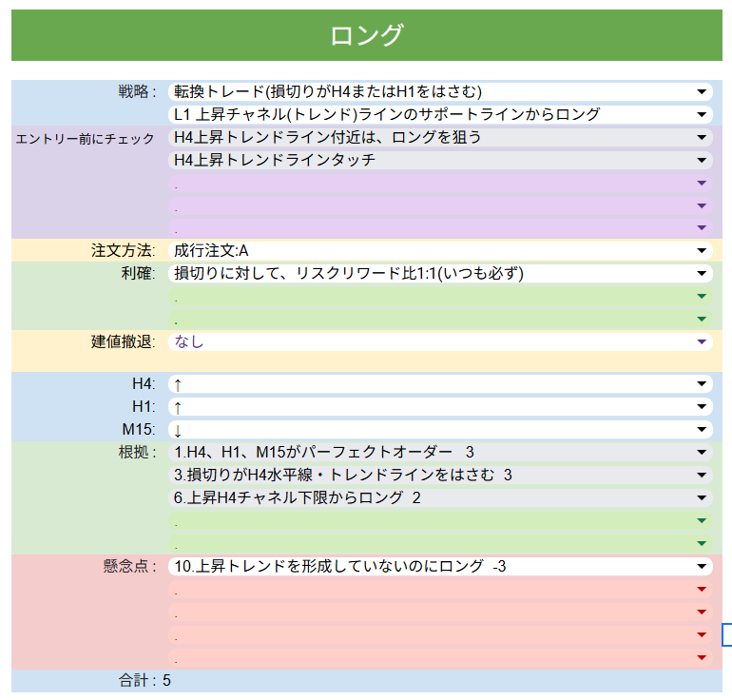
Task: Open the M15 direction dropdown showing ↓
Action: pyautogui.click(x=437, y=430)
